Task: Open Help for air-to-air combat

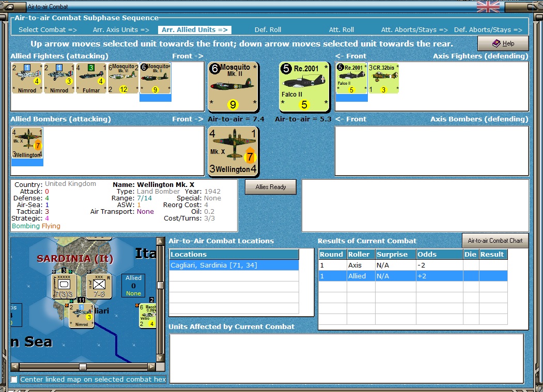Action: [x=503, y=43]
